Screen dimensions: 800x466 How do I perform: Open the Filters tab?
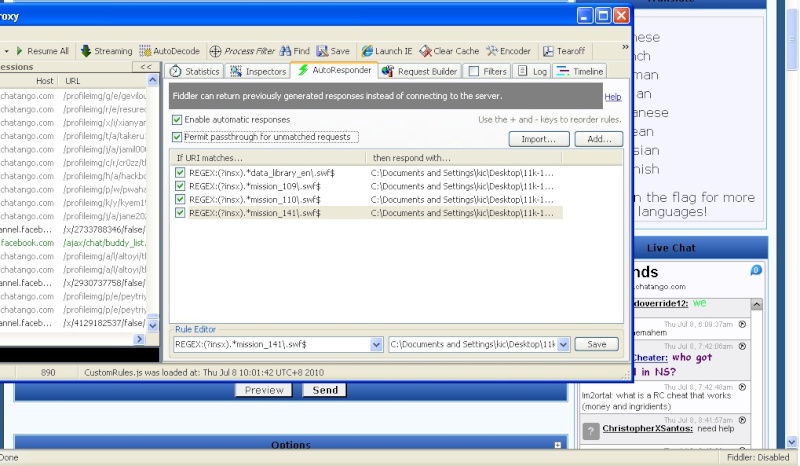click(487, 71)
